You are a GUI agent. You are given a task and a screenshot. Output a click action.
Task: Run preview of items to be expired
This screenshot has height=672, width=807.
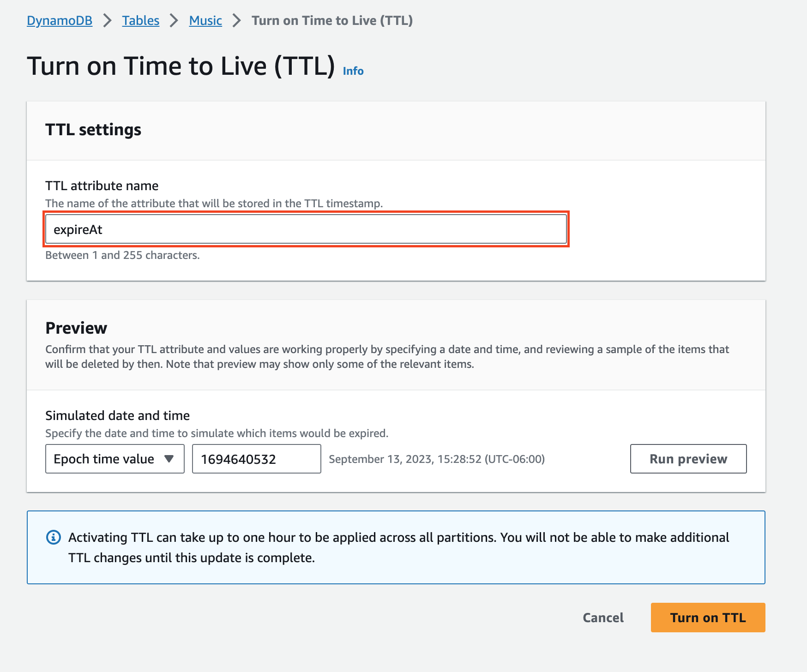coord(688,458)
